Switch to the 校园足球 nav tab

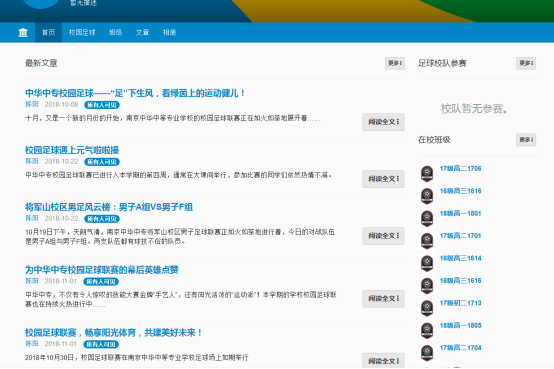tap(82, 33)
